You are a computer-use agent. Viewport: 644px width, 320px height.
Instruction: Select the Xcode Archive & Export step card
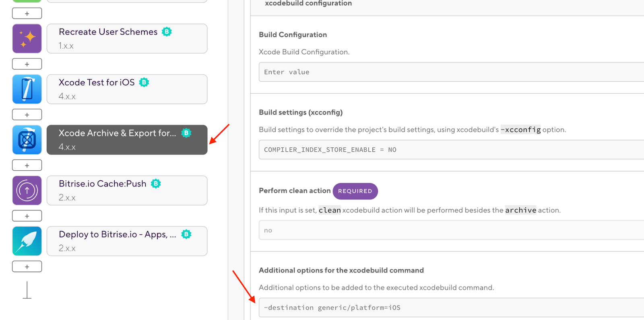[x=127, y=140]
